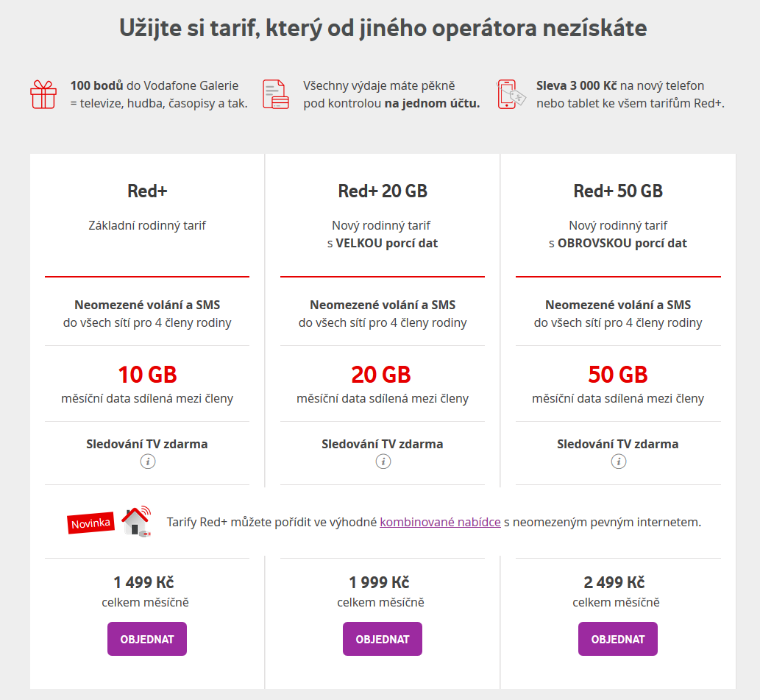Open info tooltip in the Red+ 50 GB column
This screenshot has width=760, height=700.
pyautogui.click(x=617, y=462)
